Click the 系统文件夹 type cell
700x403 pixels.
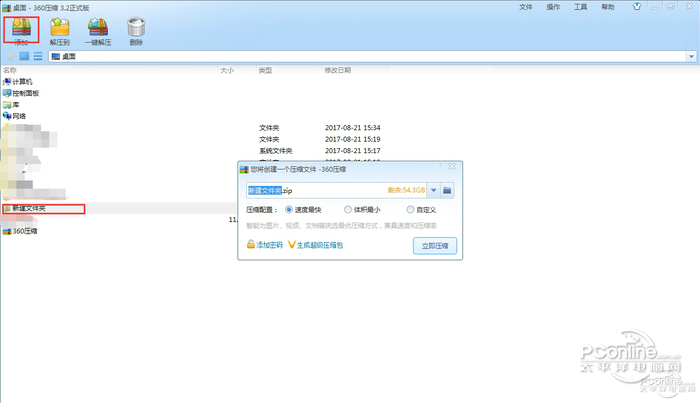click(275, 151)
